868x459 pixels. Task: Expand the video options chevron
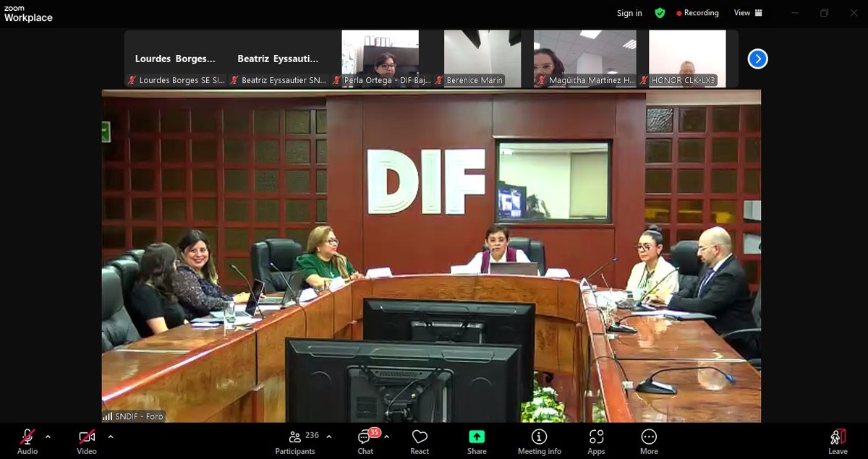[x=110, y=437]
